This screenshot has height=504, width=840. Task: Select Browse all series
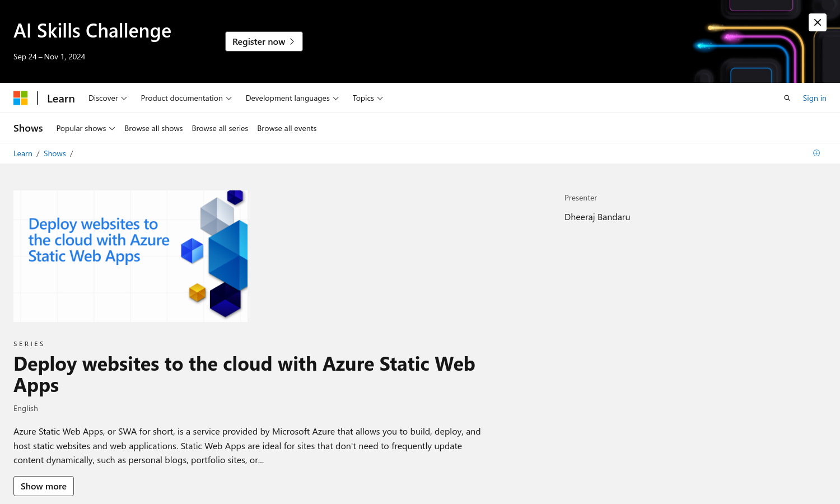click(x=220, y=128)
